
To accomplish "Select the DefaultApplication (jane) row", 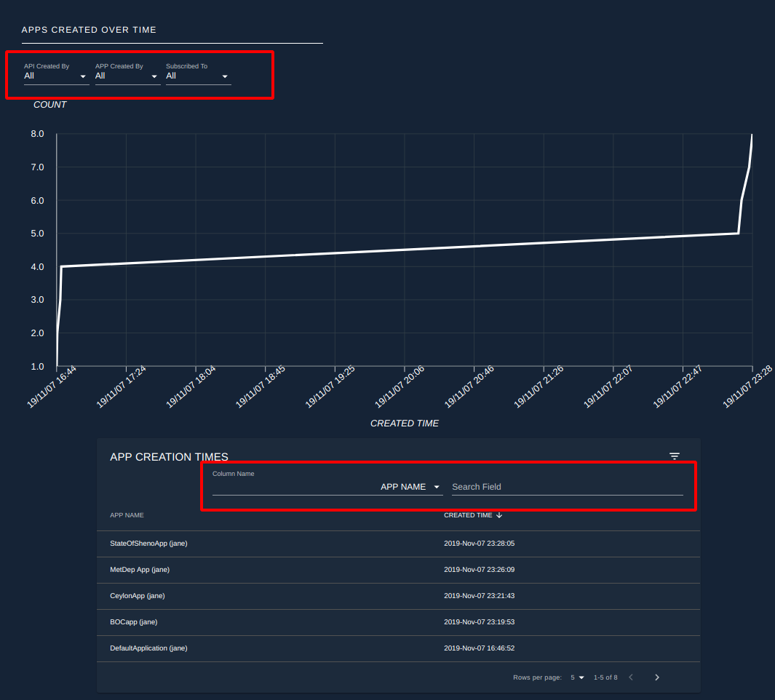I will pos(398,648).
